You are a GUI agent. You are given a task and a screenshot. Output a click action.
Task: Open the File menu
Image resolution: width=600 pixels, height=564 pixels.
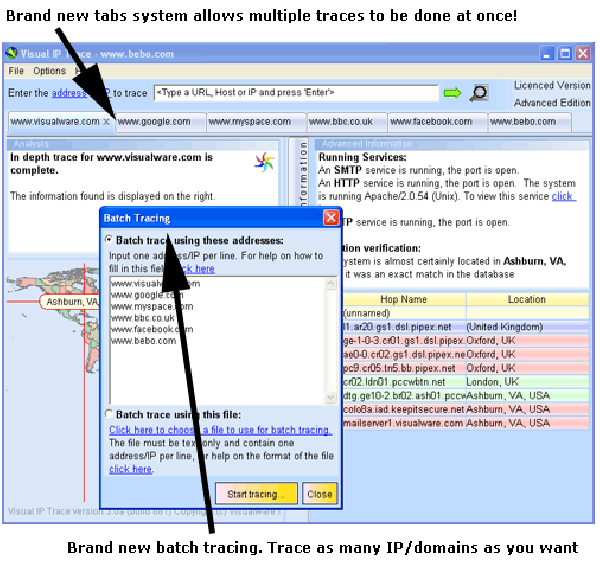pos(16,71)
